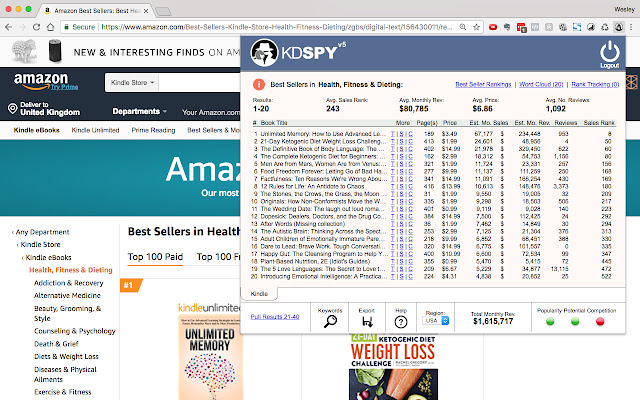Click the Deliver to location pin icon
This screenshot has height=400, width=640.
13,109
